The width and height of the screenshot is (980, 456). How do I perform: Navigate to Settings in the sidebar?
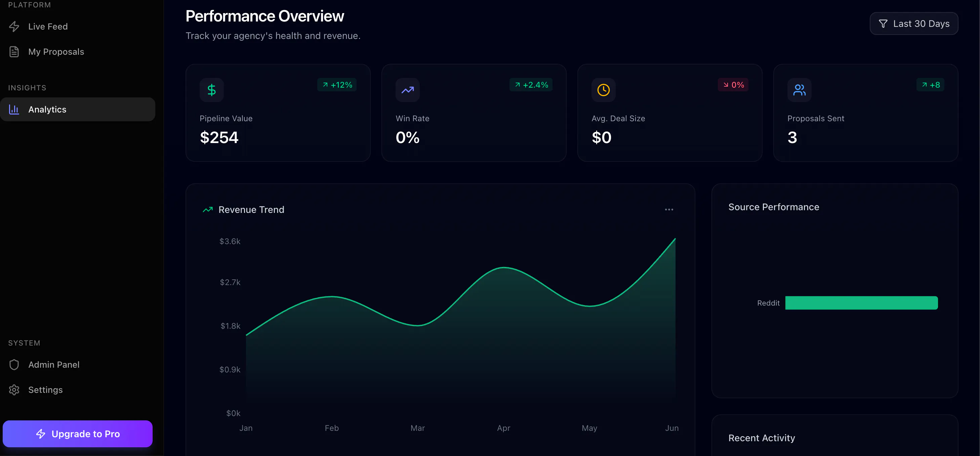tap(78, 390)
